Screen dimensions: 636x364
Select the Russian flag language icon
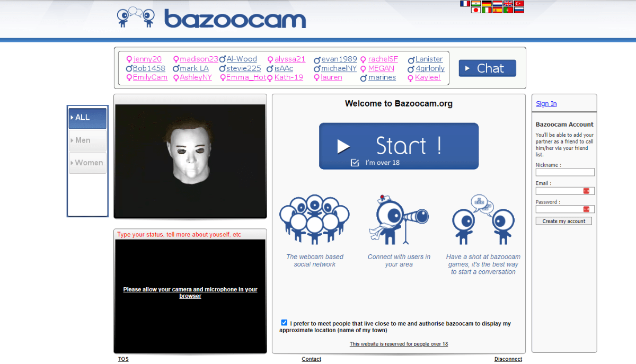click(519, 10)
